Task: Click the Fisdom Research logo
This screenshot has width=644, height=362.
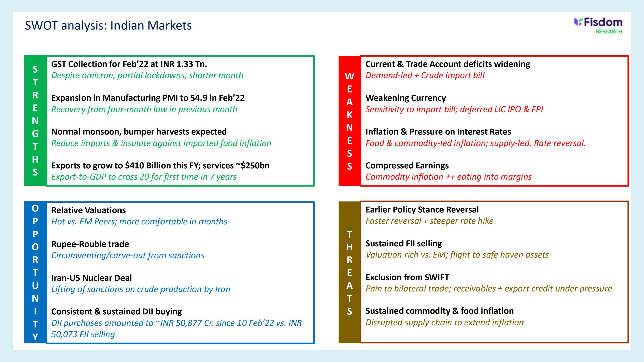Action: coord(598,25)
